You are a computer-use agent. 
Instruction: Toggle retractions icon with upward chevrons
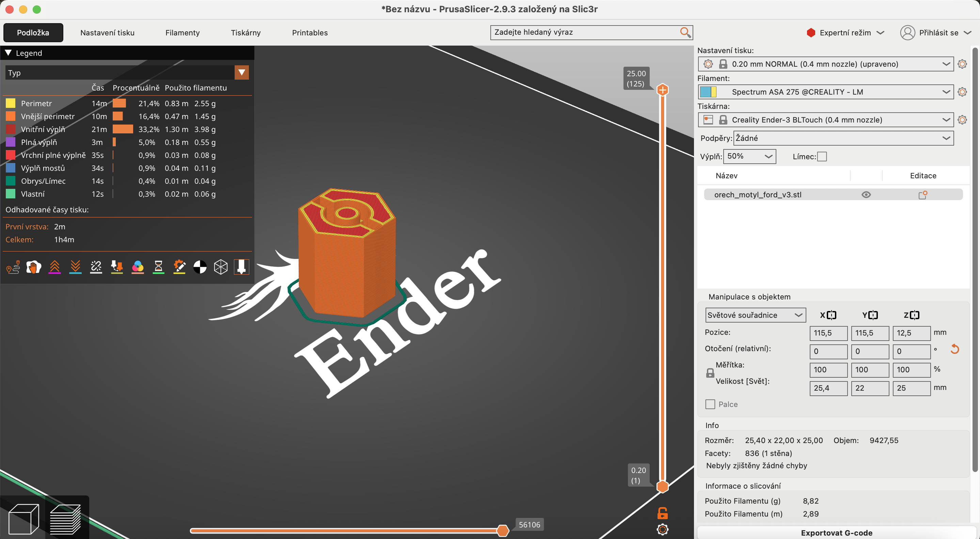[55, 267]
